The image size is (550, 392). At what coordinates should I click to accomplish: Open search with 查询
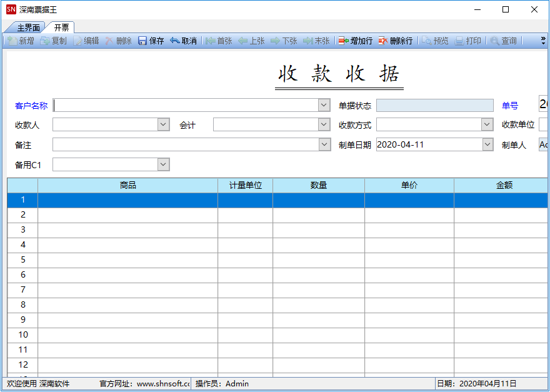pyautogui.click(x=503, y=41)
